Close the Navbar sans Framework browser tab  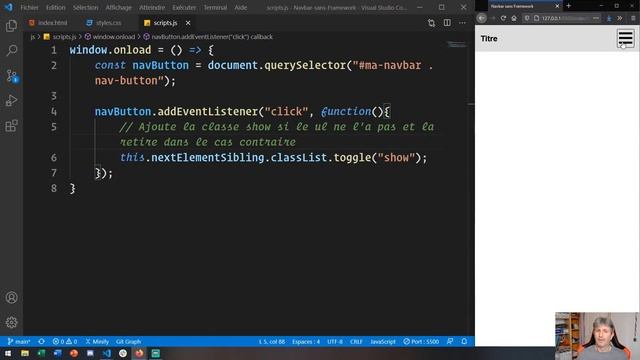[557, 6]
